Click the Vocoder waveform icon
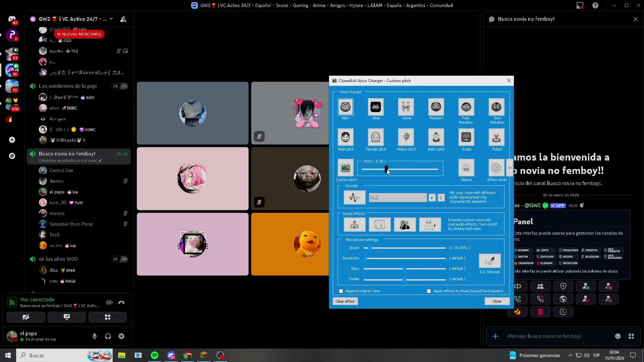Image resolution: width=644 pixels, height=362 pixels. [x=354, y=198]
